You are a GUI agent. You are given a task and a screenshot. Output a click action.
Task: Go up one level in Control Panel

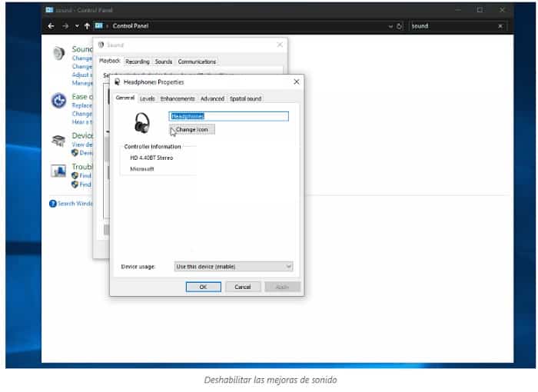pos(87,26)
